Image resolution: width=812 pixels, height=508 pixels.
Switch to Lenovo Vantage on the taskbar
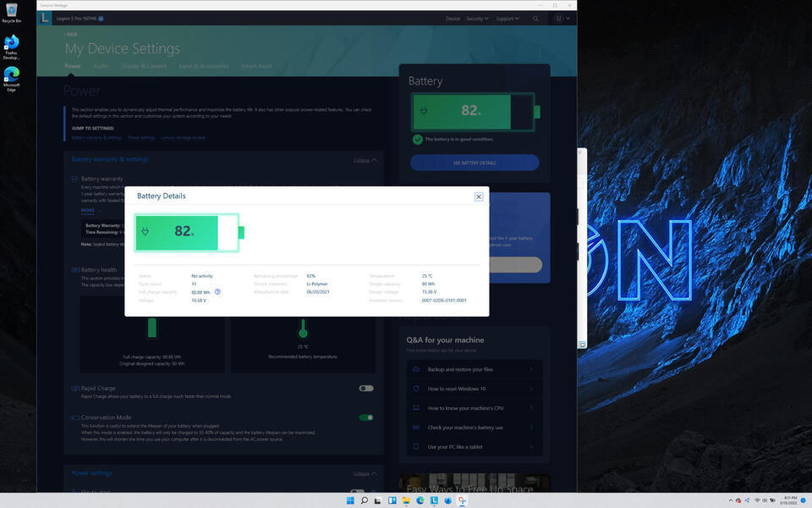(x=434, y=500)
